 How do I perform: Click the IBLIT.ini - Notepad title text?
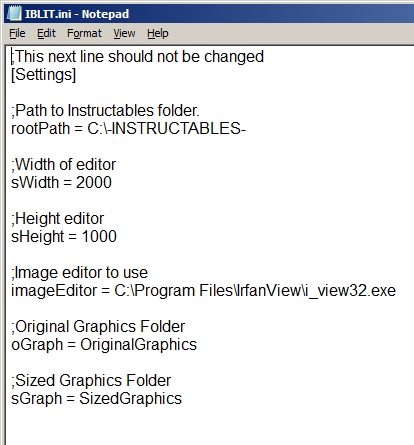point(77,14)
